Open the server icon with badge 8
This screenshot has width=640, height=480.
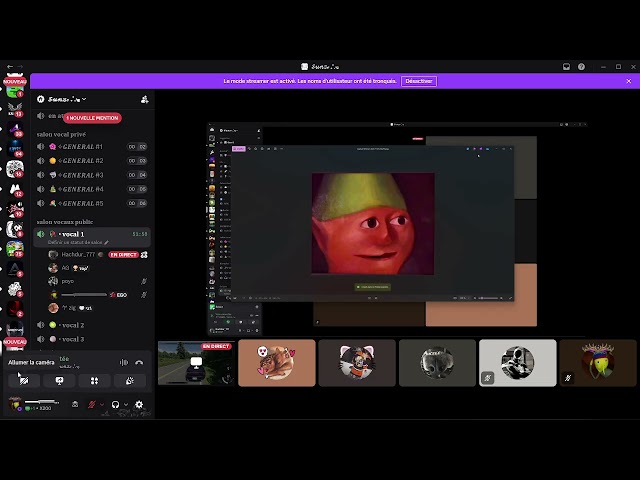pyautogui.click(x=15, y=229)
